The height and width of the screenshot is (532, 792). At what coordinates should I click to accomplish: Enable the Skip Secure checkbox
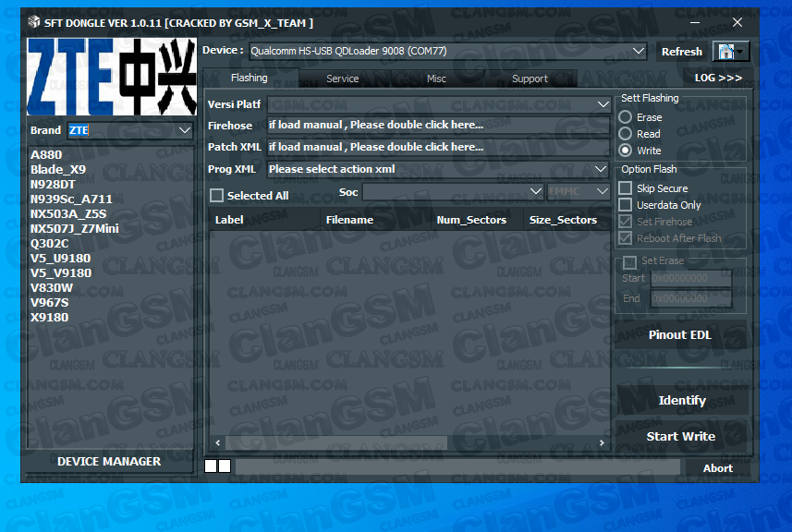coord(626,188)
